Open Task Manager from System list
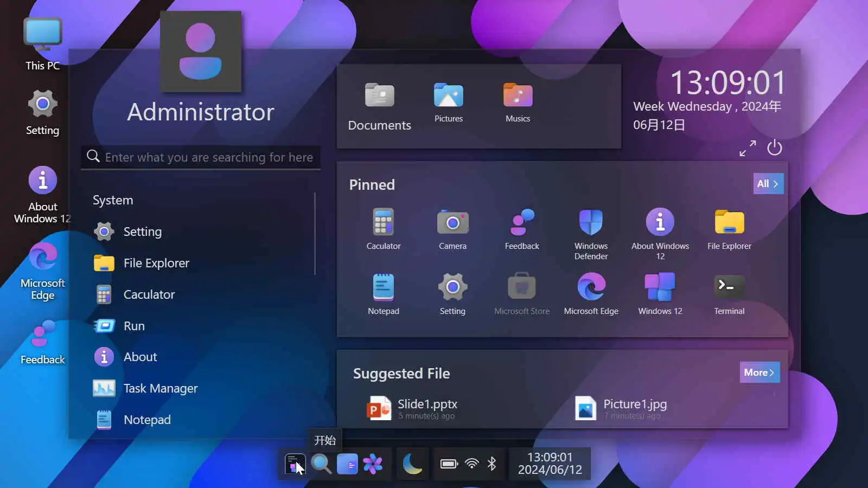This screenshot has width=868, height=488. pyautogui.click(x=145, y=388)
